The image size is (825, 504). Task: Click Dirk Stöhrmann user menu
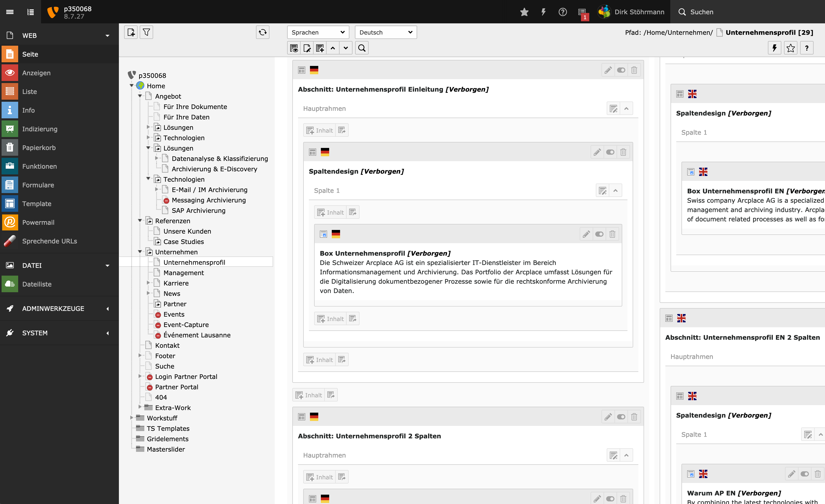[x=631, y=12]
